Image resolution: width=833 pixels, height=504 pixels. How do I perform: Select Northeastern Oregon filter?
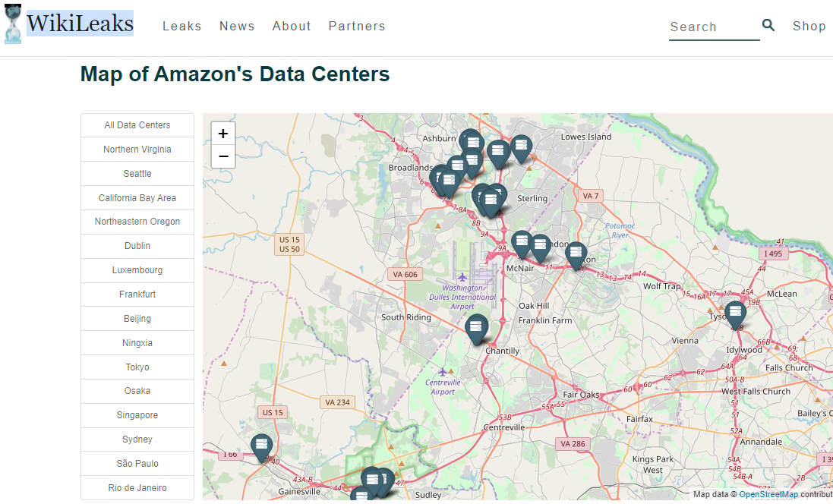(137, 222)
